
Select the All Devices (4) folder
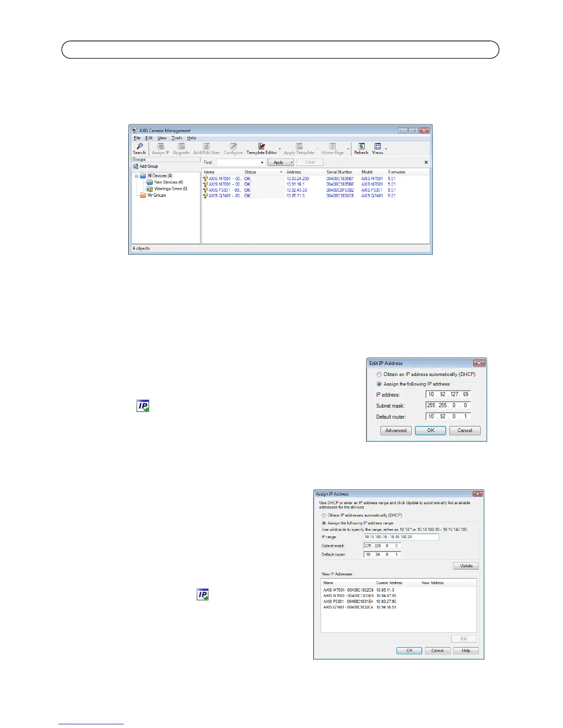[x=156, y=176]
